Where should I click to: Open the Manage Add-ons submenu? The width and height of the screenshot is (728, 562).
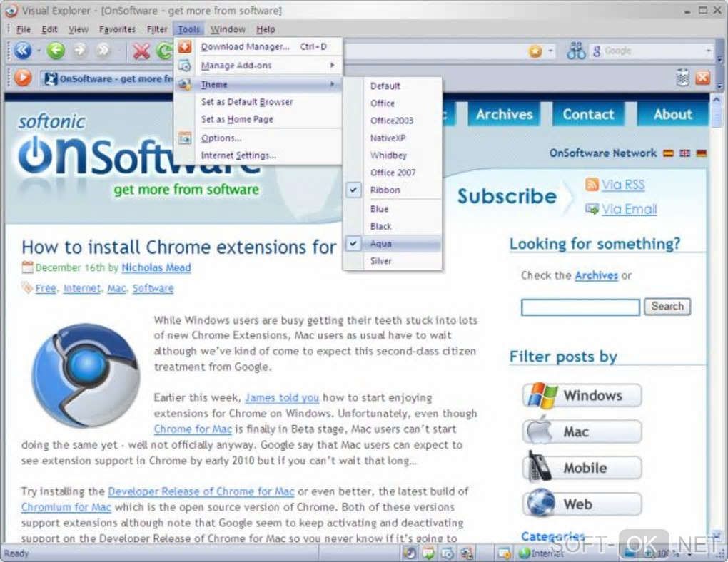click(x=258, y=66)
